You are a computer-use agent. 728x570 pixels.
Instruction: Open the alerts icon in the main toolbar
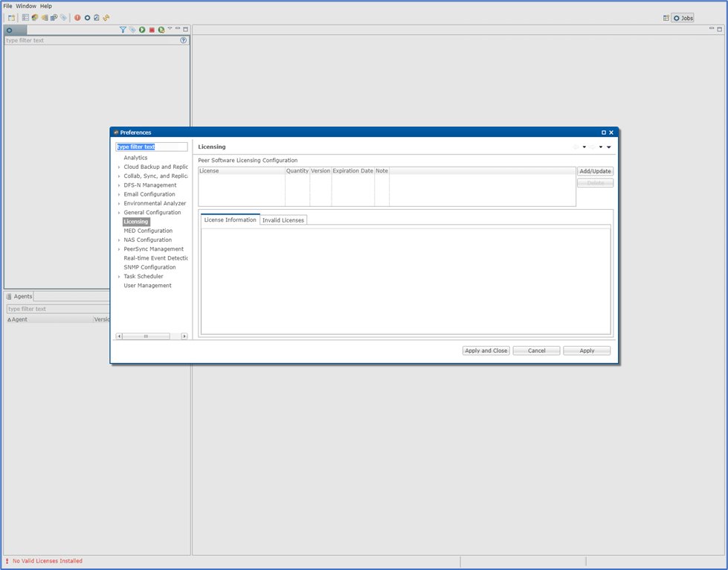(x=77, y=16)
